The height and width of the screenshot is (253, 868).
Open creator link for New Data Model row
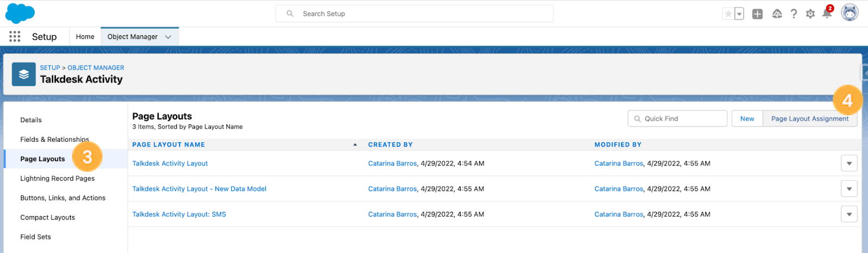coord(392,189)
